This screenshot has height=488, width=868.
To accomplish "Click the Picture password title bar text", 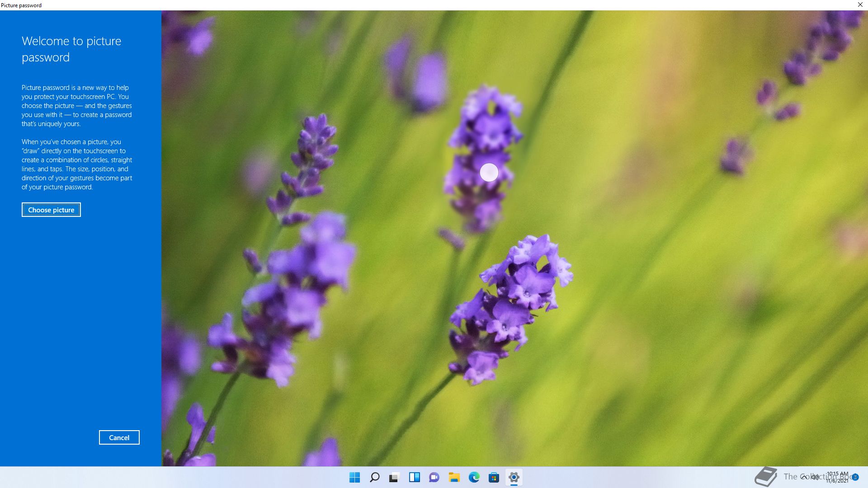I will click(x=21, y=5).
